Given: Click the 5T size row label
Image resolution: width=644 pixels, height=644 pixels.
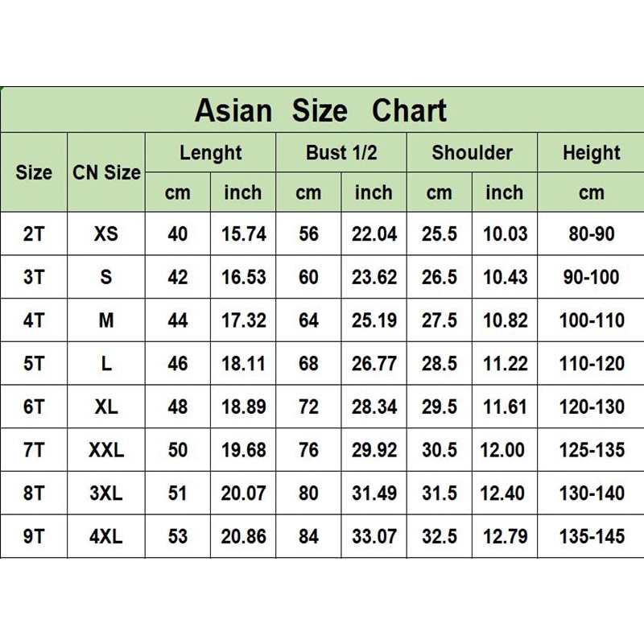Looking at the screenshot, I should click(34, 364).
